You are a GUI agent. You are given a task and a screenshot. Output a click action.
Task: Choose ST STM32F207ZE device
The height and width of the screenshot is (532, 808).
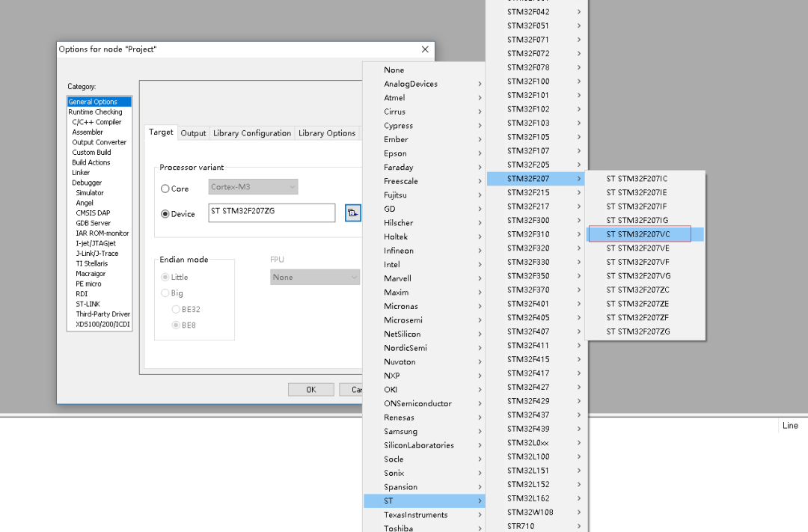pyautogui.click(x=646, y=304)
